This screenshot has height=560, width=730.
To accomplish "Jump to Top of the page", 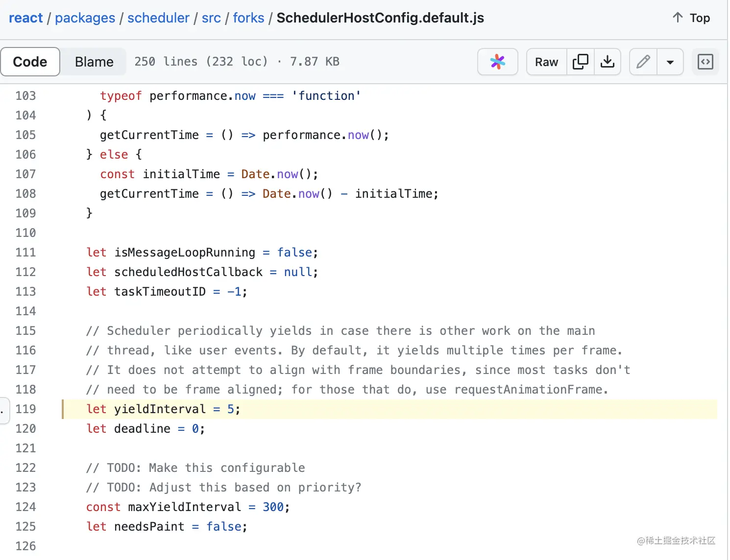I will pyautogui.click(x=700, y=18).
